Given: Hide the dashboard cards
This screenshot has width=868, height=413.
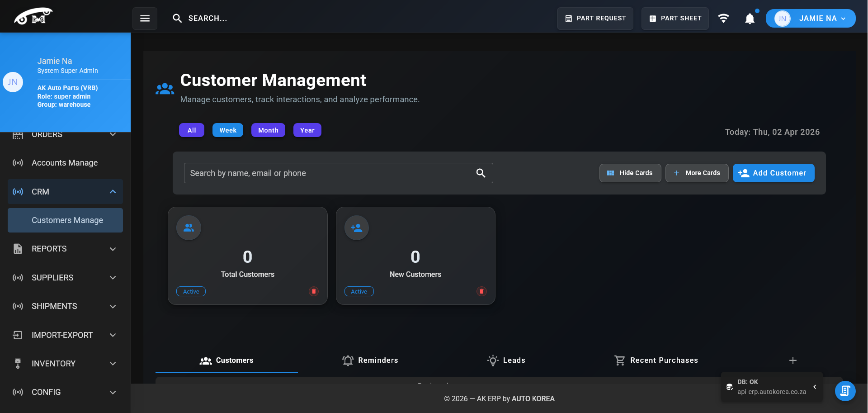Looking at the screenshot, I should click(x=630, y=173).
